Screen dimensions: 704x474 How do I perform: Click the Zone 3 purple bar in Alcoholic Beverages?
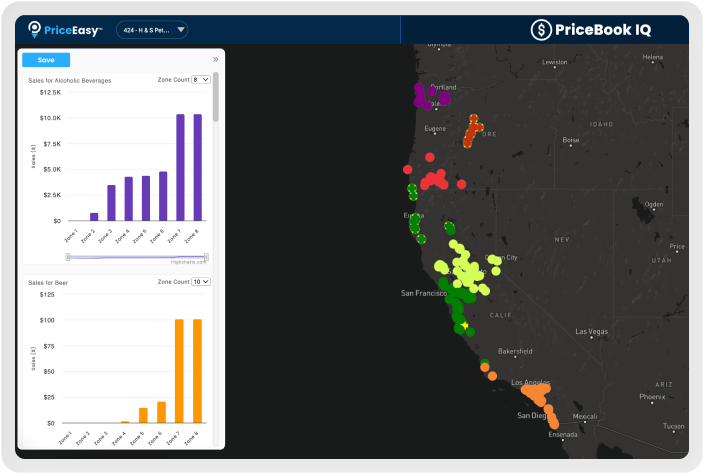click(x=111, y=202)
